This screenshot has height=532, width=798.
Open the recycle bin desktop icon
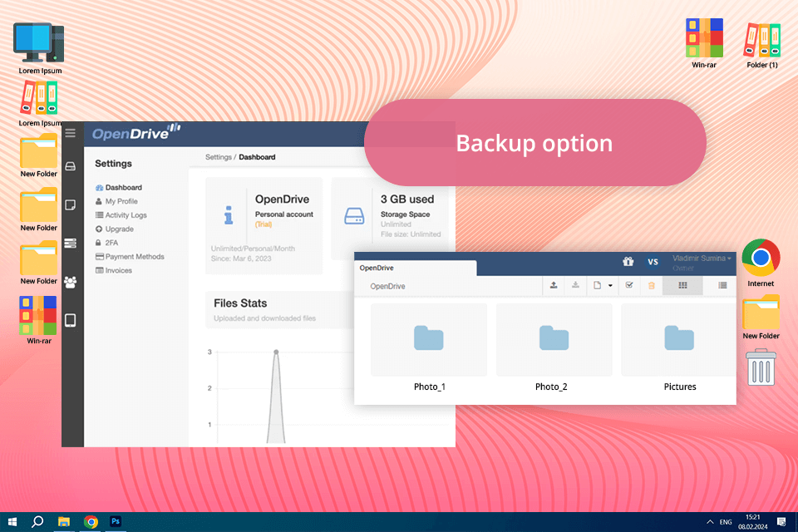click(761, 367)
